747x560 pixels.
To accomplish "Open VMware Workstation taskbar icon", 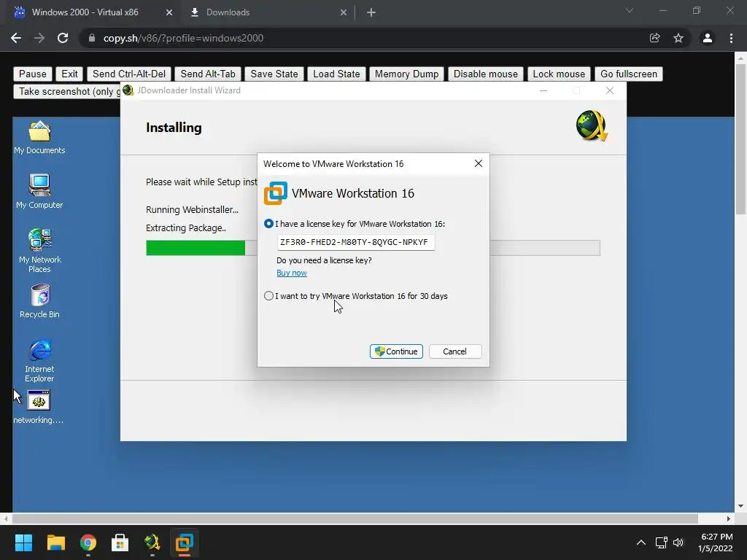I will click(x=184, y=542).
